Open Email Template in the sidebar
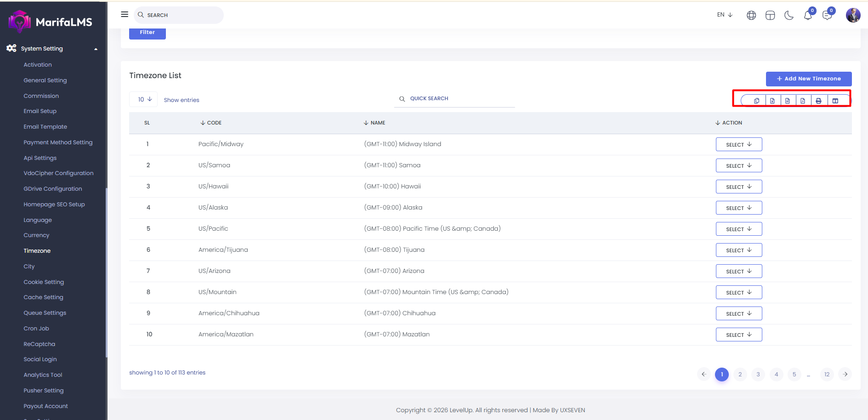 click(45, 127)
